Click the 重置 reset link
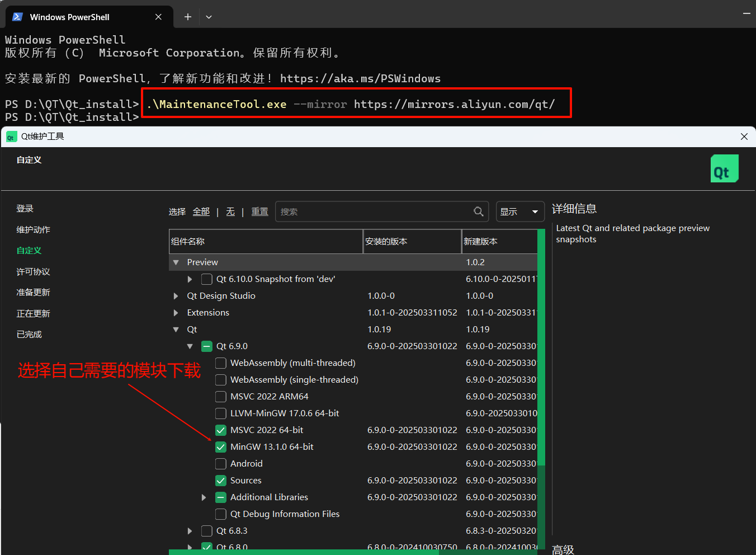 click(259, 211)
